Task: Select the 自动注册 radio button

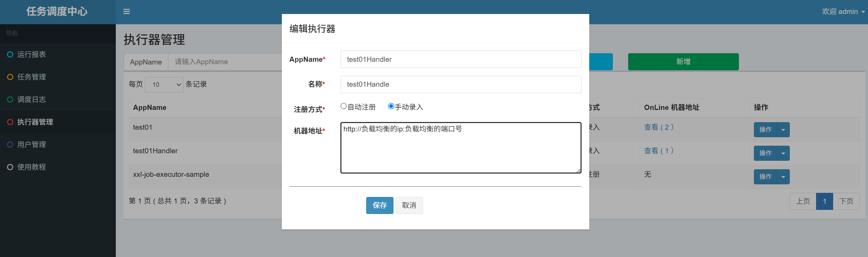Action: [344, 106]
